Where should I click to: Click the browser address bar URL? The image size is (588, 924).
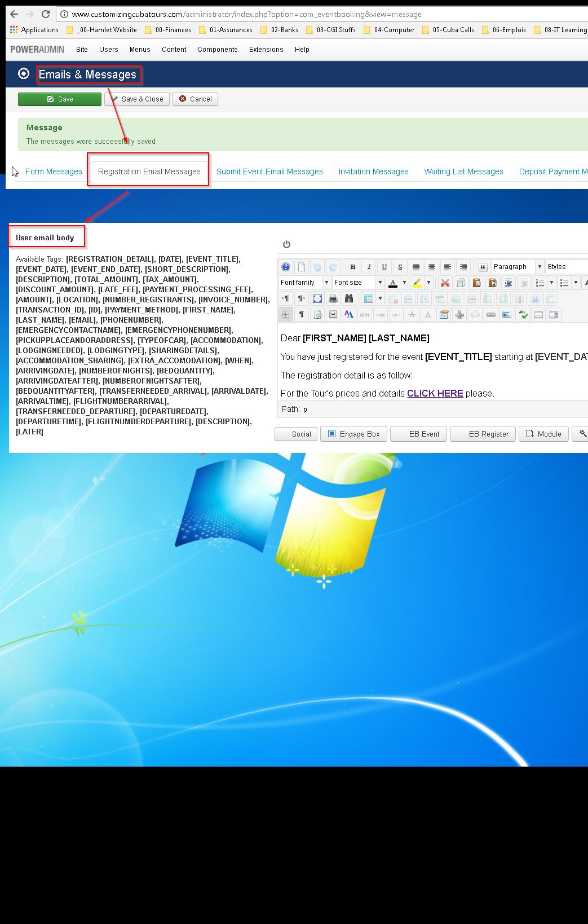click(246, 14)
